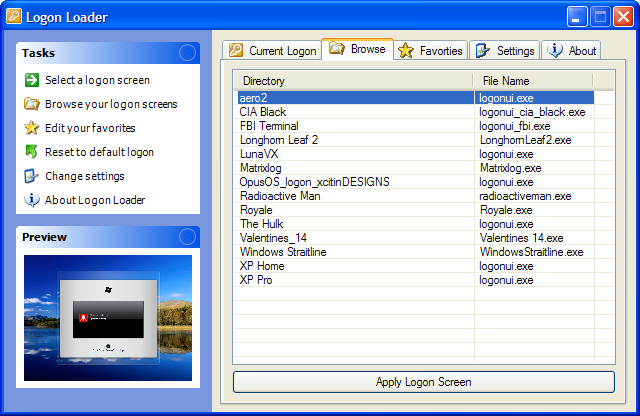Open the Browse tab
Viewport: 640px width, 416px height.
pos(358,49)
